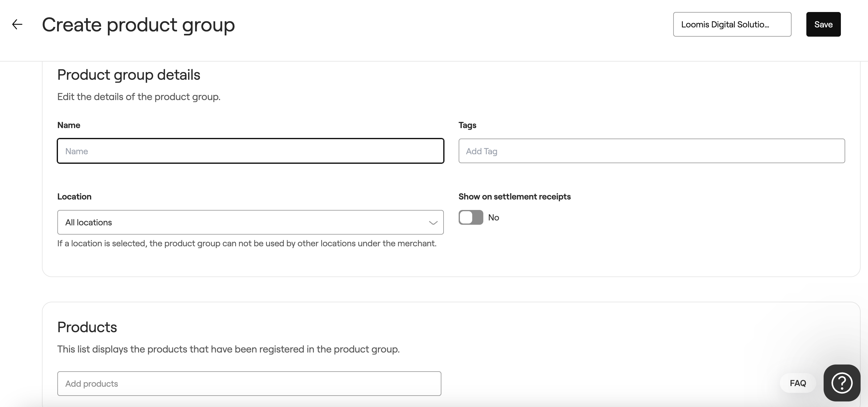Open the help question mark widget
Viewport: 868px width, 407px height.
coord(842,383)
